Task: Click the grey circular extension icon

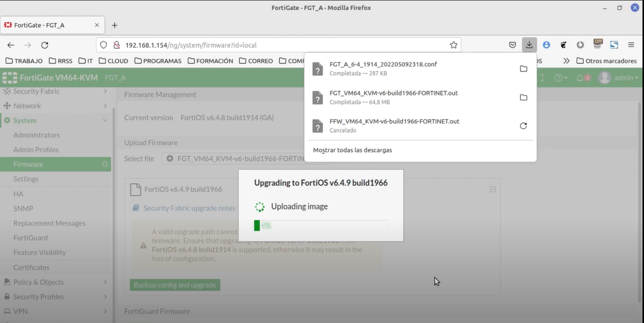Action: [x=580, y=45]
